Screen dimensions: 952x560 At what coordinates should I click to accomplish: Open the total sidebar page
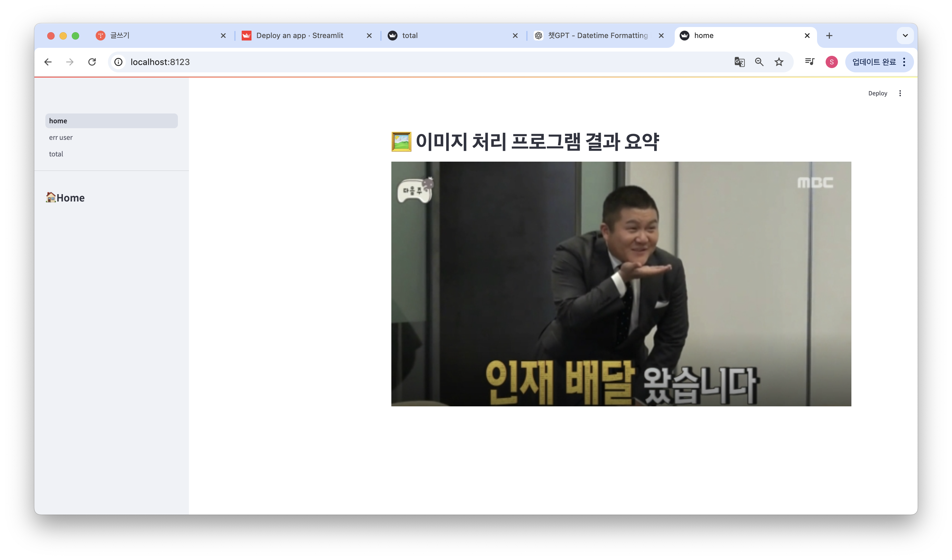pyautogui.click(x=111, y=154)
